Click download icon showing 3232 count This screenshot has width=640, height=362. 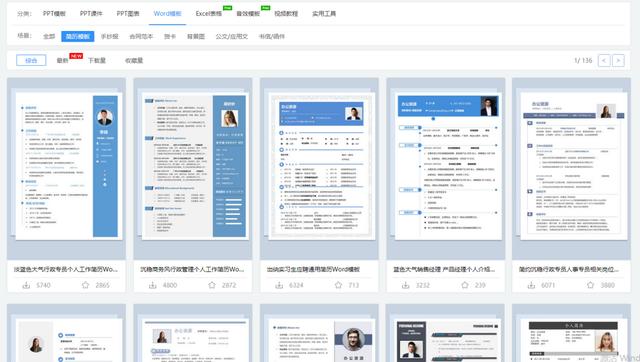tap(406, 285)
